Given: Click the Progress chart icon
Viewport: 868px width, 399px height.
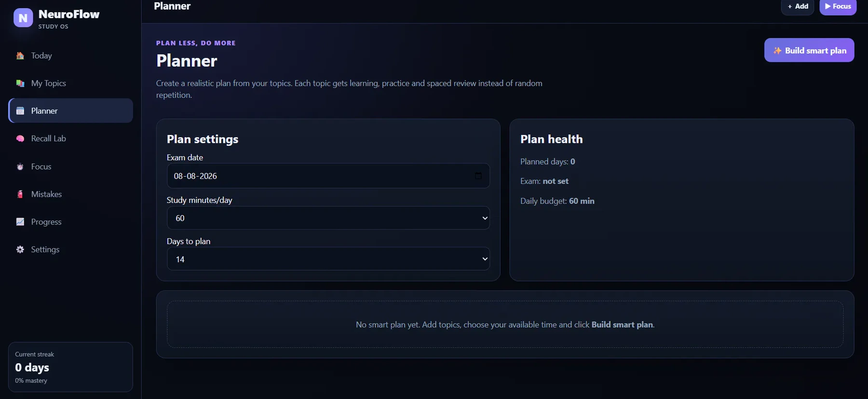Looking at the screenshot, I should pos(20,222).
